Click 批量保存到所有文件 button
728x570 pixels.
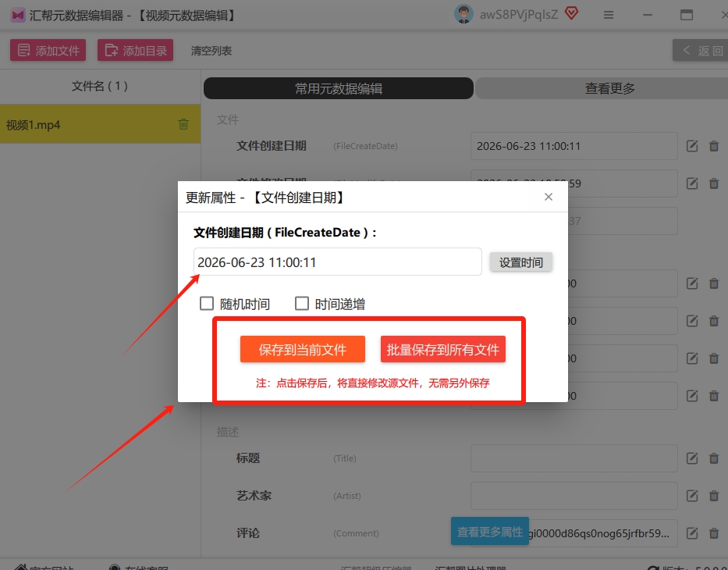[443, 349]
